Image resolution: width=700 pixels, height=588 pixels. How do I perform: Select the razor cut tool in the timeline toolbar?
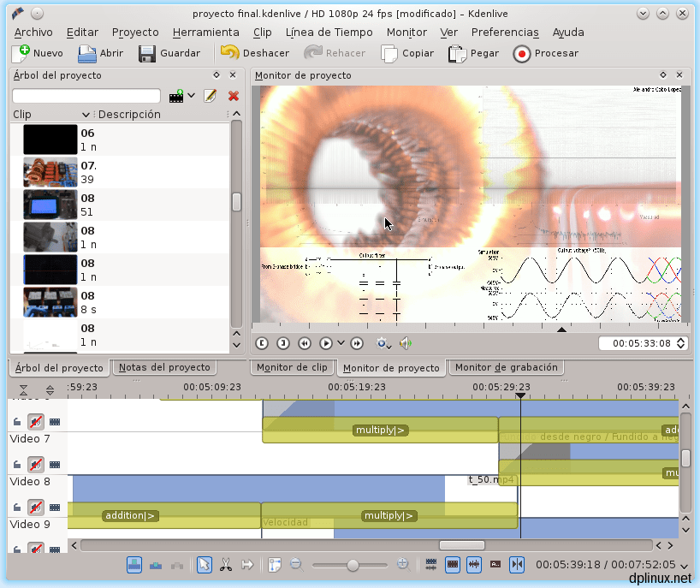point(227,565)
